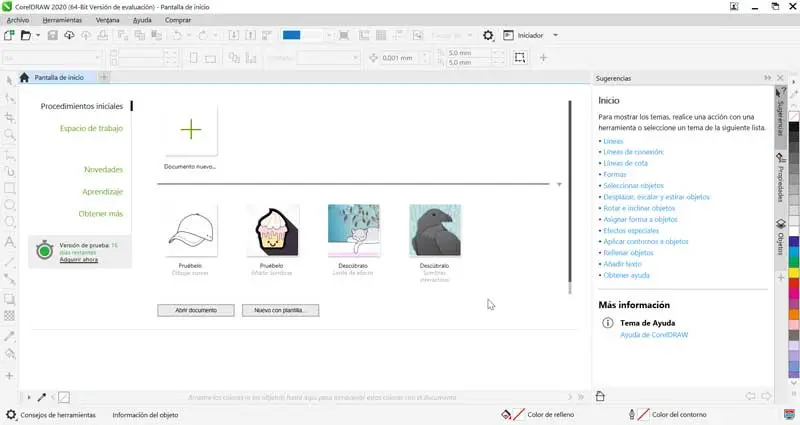The width and height of the screenshot is (800, 425).
Task: Click the Application launcher icon beside Iniciador
Action: pyautogui.click(x=508, y=35)
